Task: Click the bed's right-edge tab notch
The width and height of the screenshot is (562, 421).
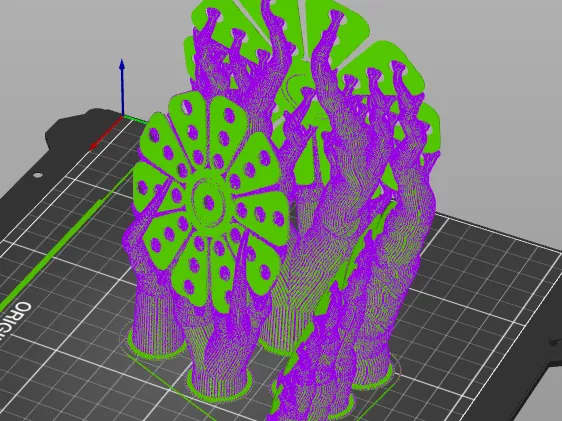Action: click(x=556, y=342)
